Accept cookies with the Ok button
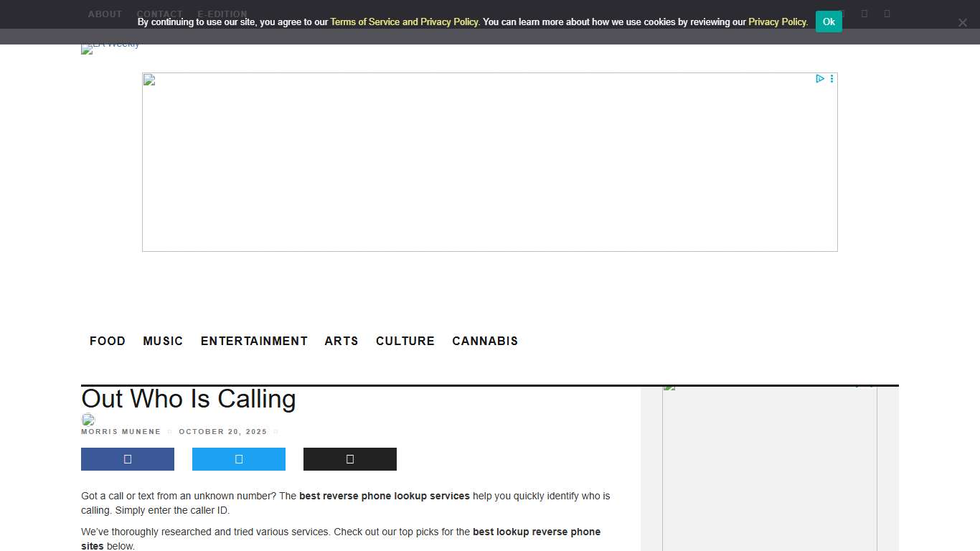The image size is (980, 551). coord(829,22)
